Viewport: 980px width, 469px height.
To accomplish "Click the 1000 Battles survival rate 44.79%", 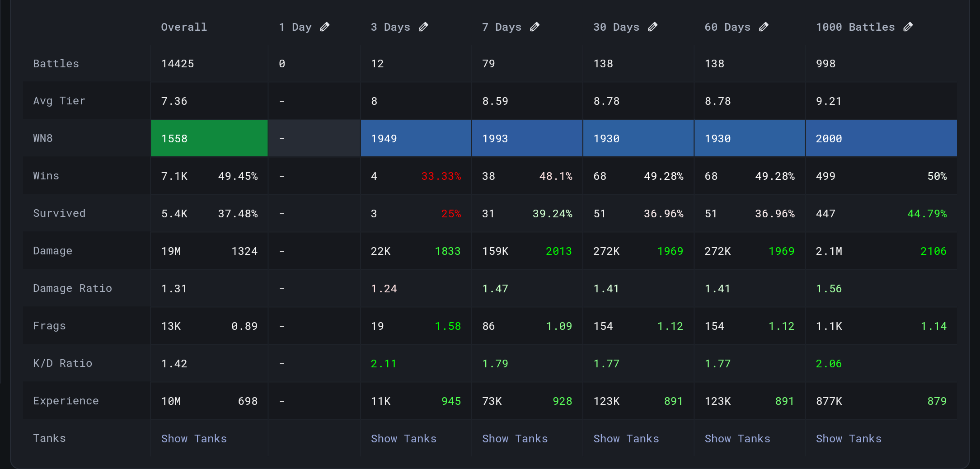I will [927, 214].
